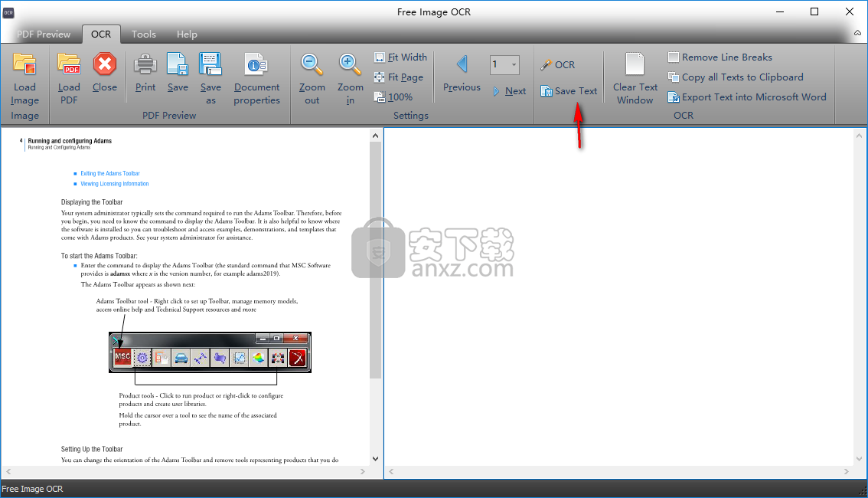Toggle the Remove Line Breaks checkbox
Image resolution: width=868 pixels, height=498 pixels.
[x=673, y=57]
